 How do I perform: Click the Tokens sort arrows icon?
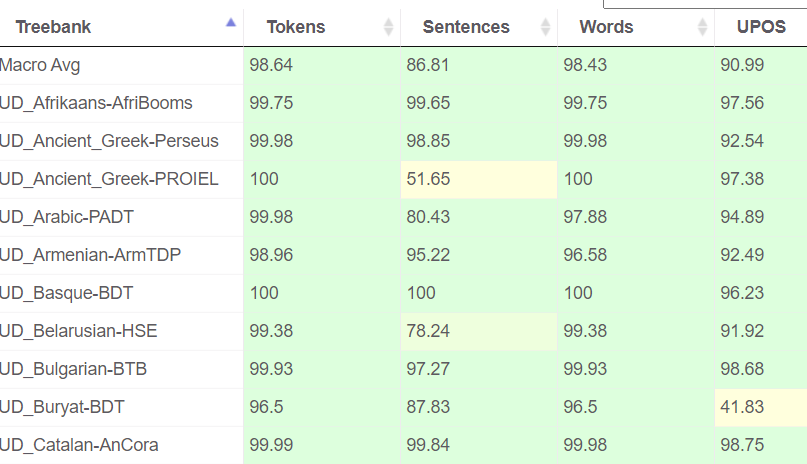click(x=389, y=27)
